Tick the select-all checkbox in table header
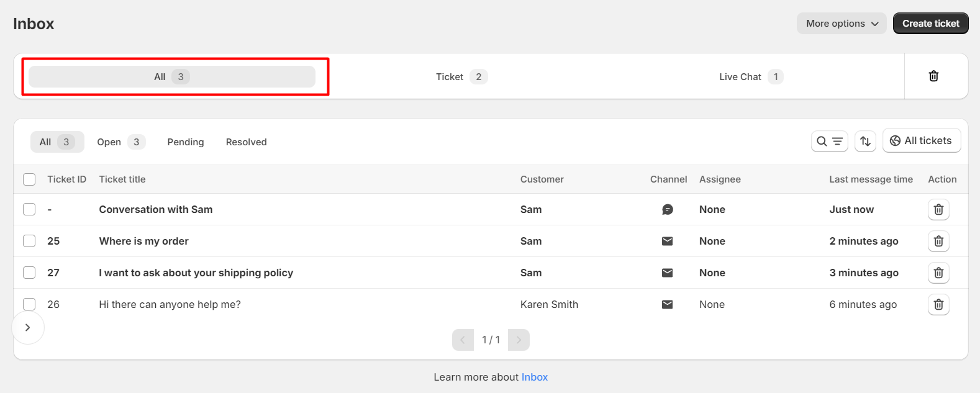This screenshot has width=980, height=393. pyautogui.click(x=29, y=179)
